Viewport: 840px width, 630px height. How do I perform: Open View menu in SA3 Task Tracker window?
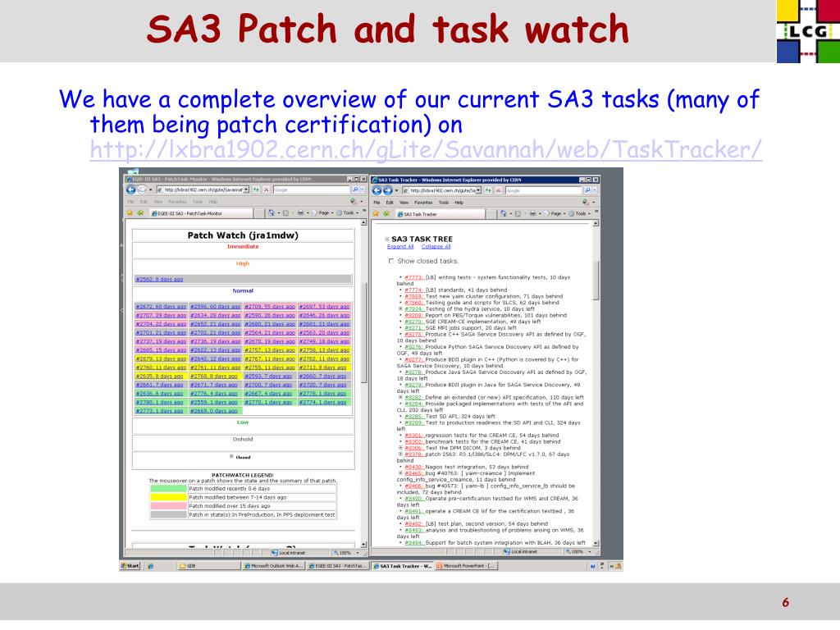pyautogui.click(x=404, y=203)
